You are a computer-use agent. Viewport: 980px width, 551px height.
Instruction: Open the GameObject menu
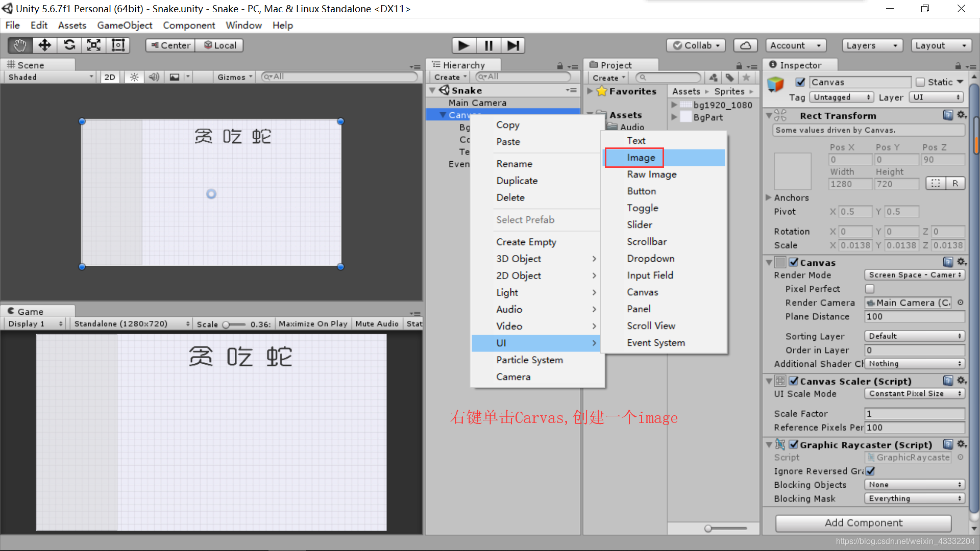click(x=125, y=26)
